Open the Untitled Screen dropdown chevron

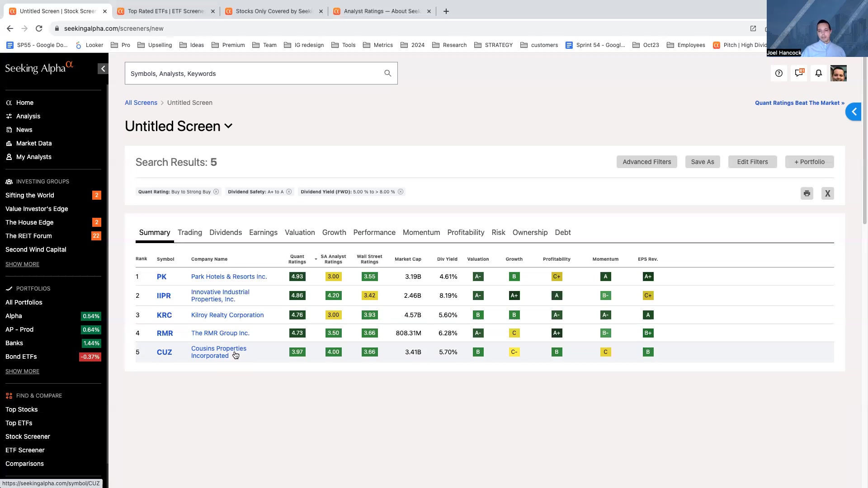[x=228, y=127]
